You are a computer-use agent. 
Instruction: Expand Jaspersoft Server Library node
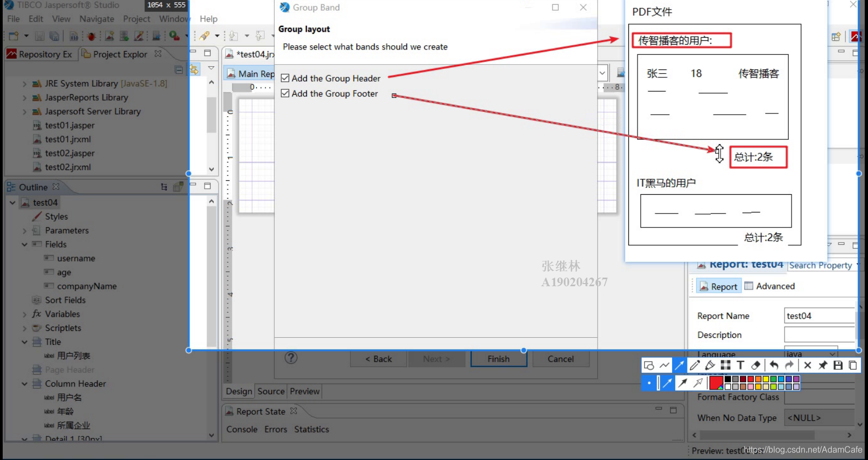[x=24, y=112]
